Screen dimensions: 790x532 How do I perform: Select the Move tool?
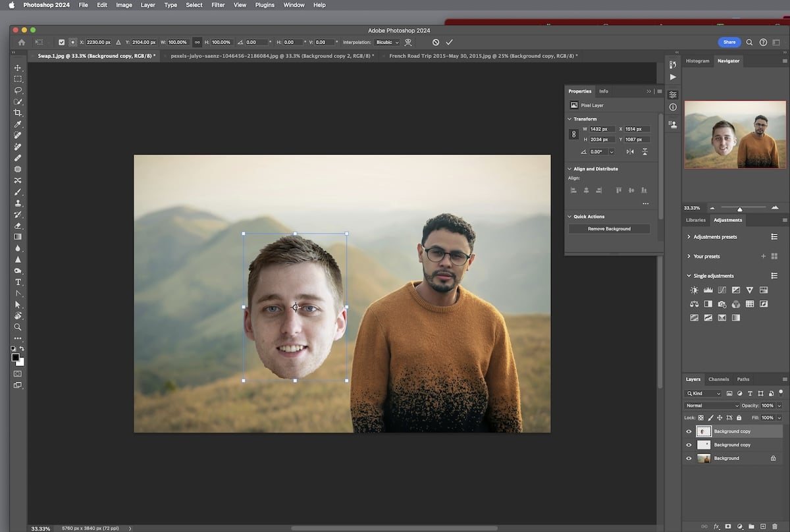pyautogui.click(x=18, y=67)
